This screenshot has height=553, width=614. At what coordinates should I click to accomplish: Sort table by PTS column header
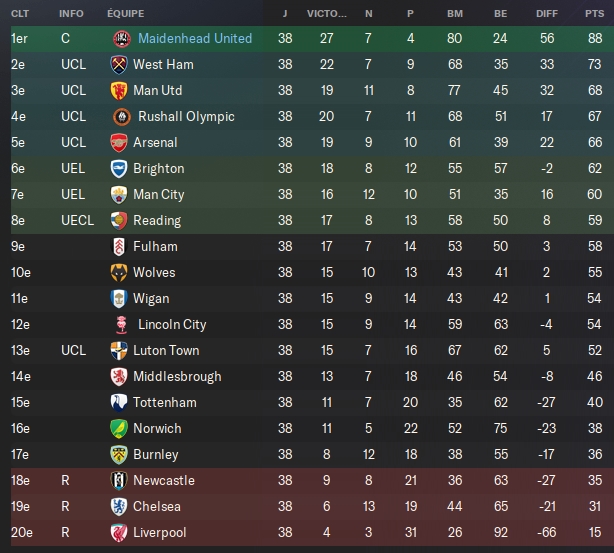tap(594, 14)
